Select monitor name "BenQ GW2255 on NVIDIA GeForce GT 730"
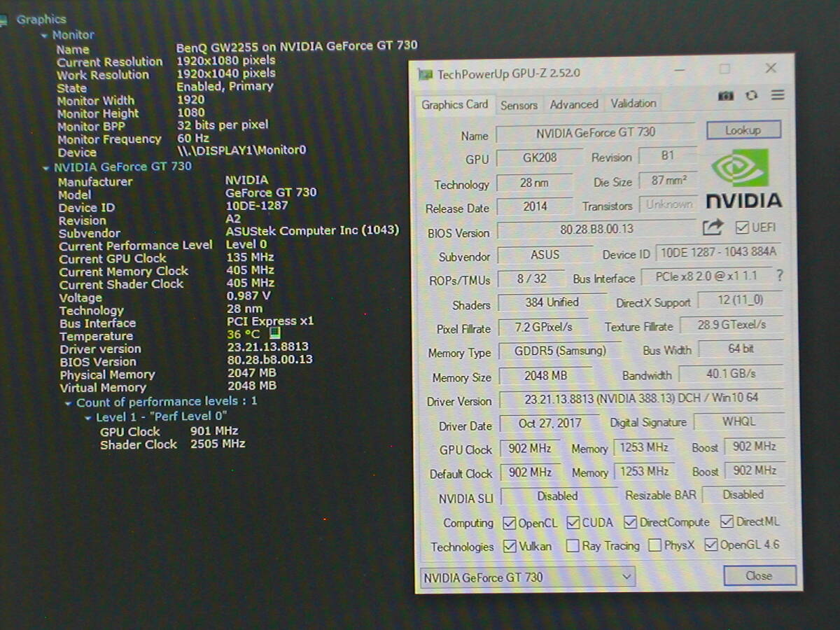The width and height of the screenshot is (840, 630). (x=297, y=46)
